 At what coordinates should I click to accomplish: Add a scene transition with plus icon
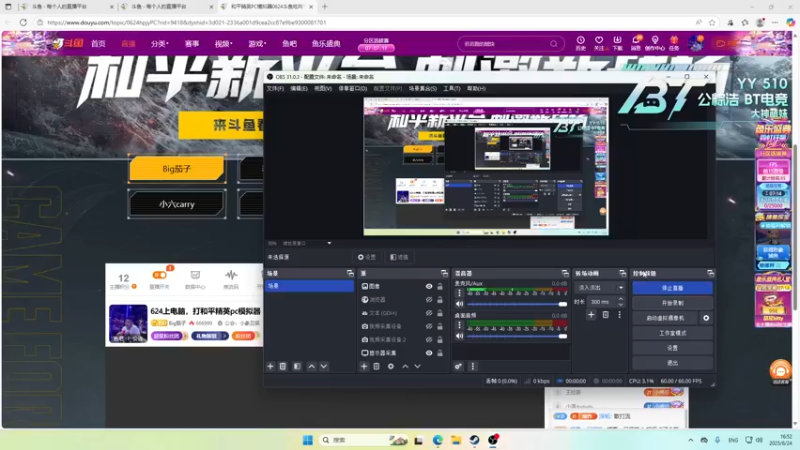tap(591, 315)
